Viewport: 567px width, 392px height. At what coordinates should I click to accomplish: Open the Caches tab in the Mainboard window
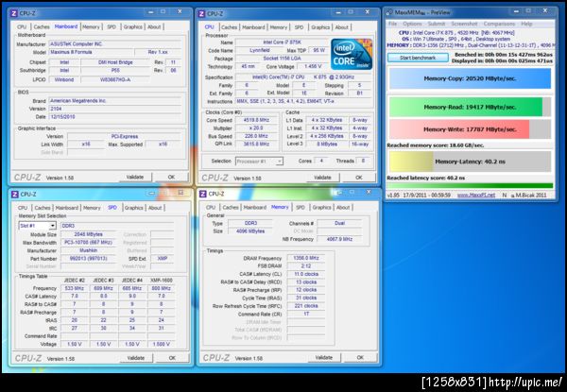(42, 27)
